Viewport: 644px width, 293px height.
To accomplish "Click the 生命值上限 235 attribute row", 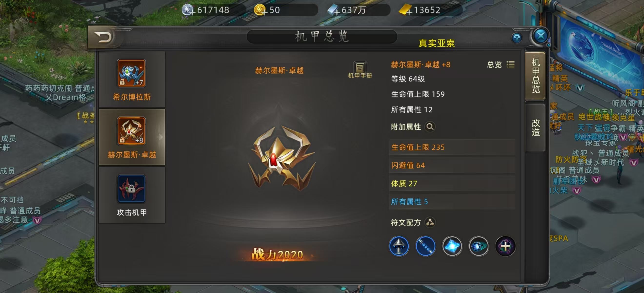I will (452, 147).
